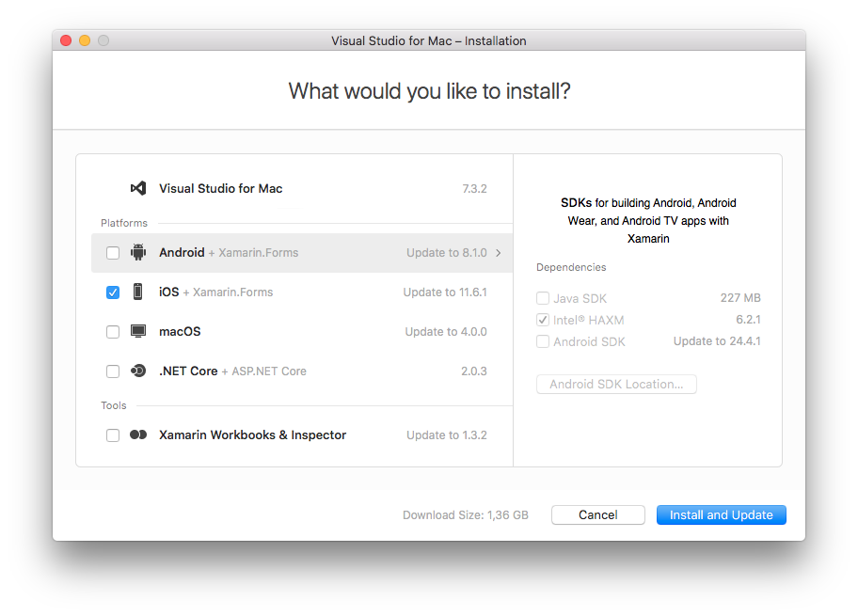Select the macOS row label
858x616 pixels.
pos(180,332)
